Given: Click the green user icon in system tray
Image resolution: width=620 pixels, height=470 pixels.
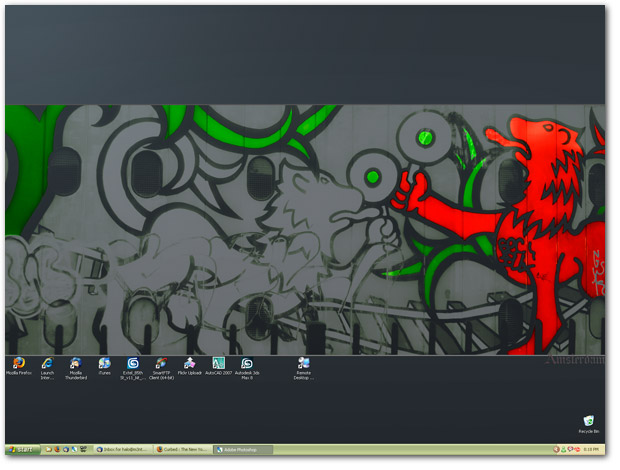Looking at the screenshot, I should pyautogui.click(x=564, y=450).
